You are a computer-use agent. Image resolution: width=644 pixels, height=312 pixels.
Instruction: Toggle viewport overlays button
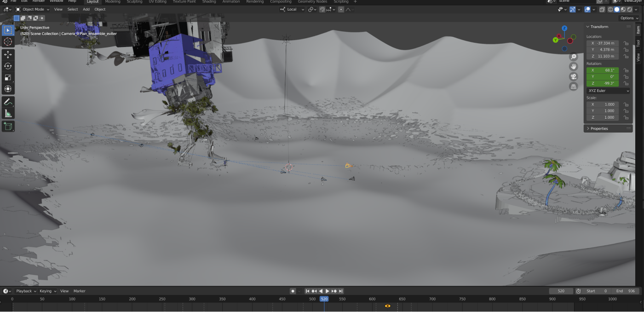[587, 9]
